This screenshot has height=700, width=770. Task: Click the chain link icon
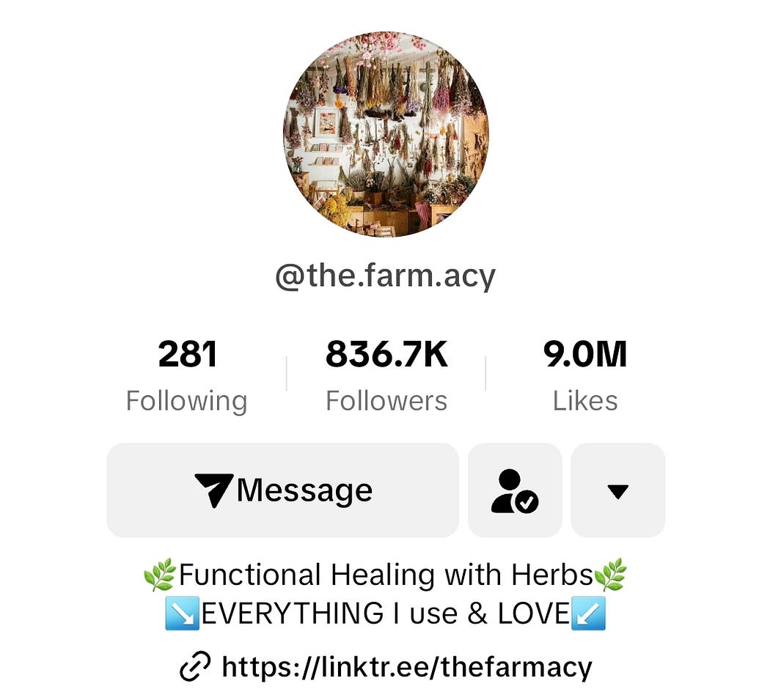point(195,666)
